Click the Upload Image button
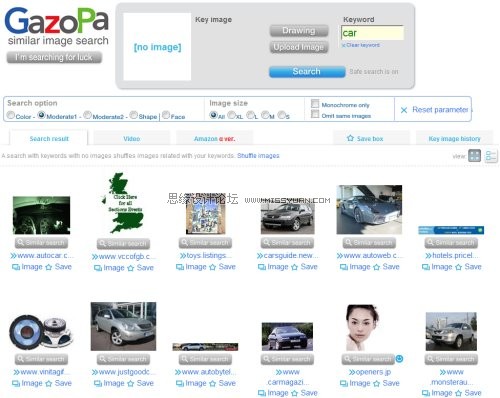 coord(299,47)
